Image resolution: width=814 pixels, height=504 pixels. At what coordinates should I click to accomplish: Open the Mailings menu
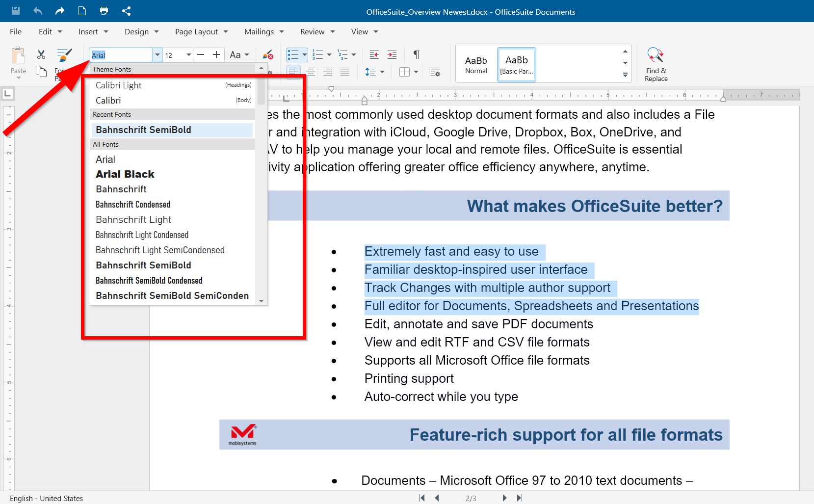pos(264,31)
